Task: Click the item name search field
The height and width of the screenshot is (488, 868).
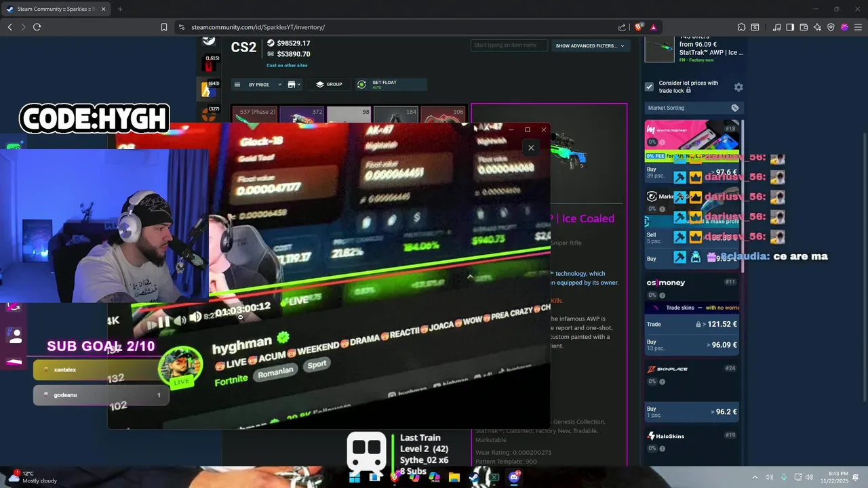Action: (509, 45)
